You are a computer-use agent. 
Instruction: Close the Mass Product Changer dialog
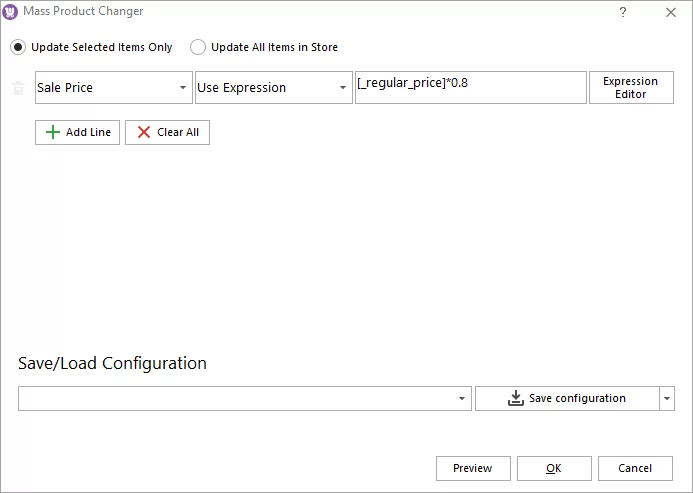click(x=670, y=12)
